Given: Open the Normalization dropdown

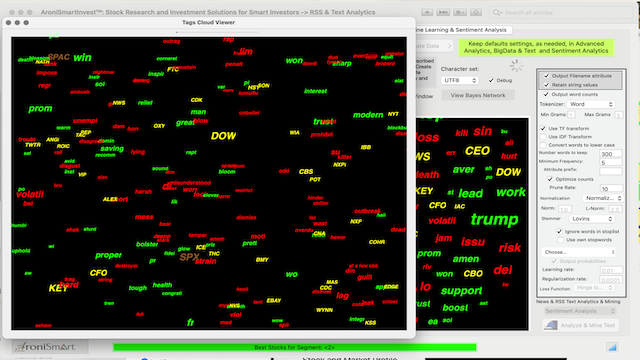Looking at the screenshot, I should tap(602, 198).
